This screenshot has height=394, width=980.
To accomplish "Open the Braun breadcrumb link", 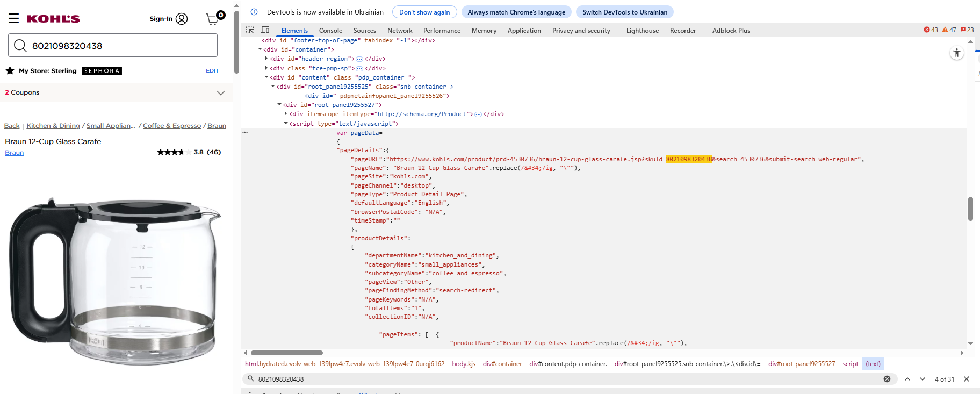I will (x=217, y=126).
